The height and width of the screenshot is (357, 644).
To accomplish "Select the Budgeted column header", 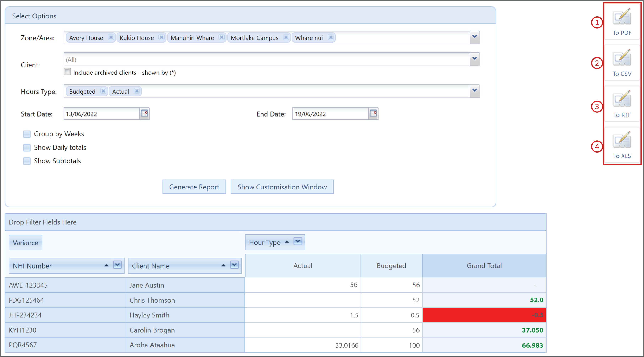I will (391, 265).
